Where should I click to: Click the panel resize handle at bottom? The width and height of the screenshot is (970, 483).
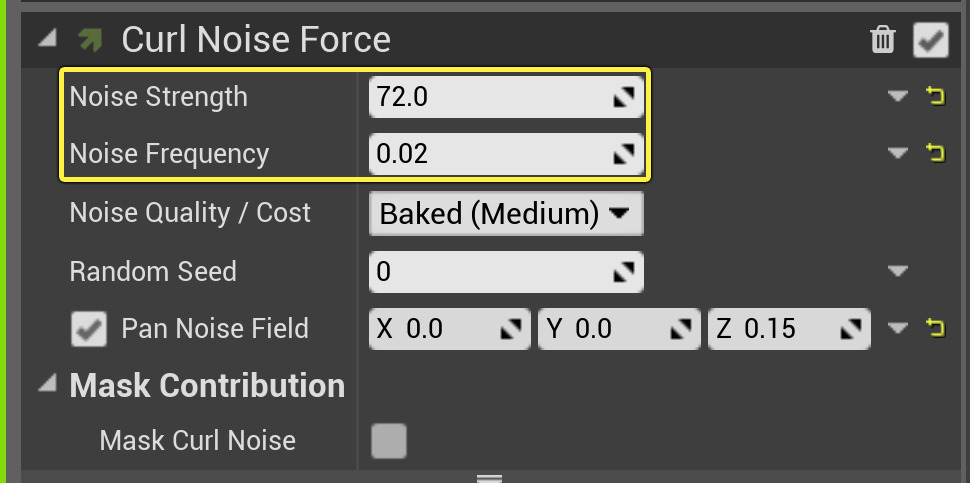point(488,478)
